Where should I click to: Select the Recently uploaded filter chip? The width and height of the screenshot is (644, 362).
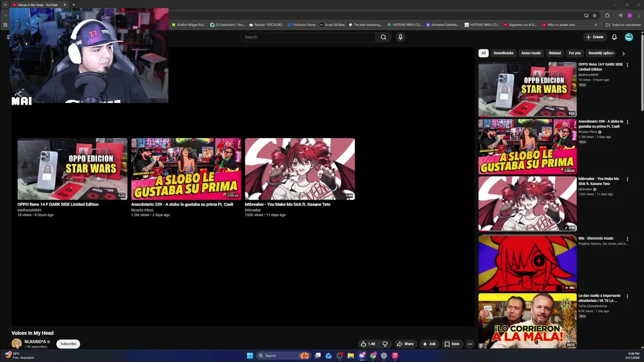coord(602,53)
